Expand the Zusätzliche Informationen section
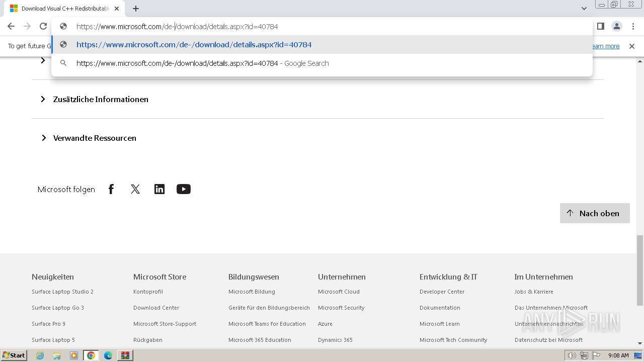 [101, 99]
